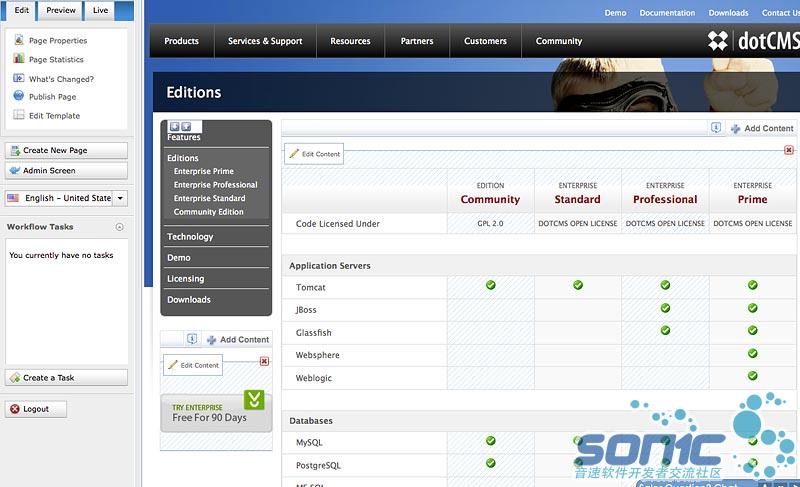Open the Products menu
Screen dimensions: 800x487
point(182,41)
